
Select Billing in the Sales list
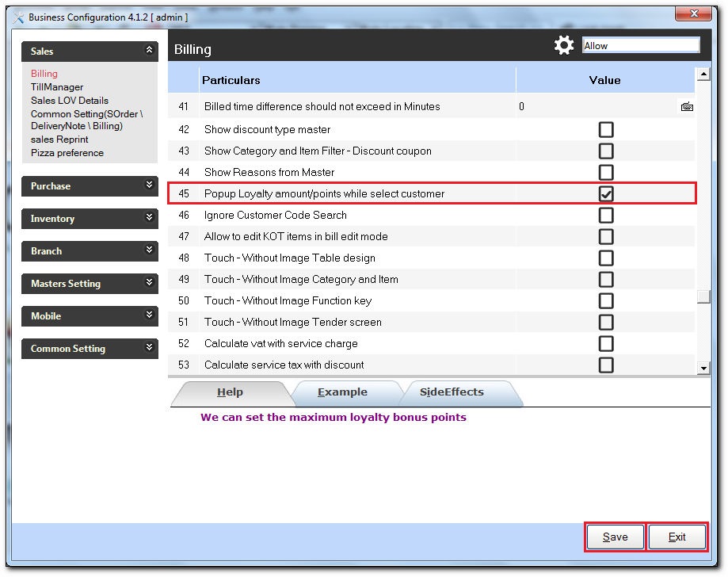coord(44,74)
